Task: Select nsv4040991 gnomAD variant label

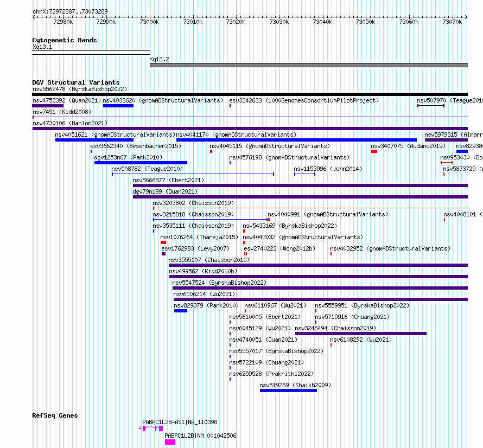Action: pyautogui.click(x=328, y=215)
